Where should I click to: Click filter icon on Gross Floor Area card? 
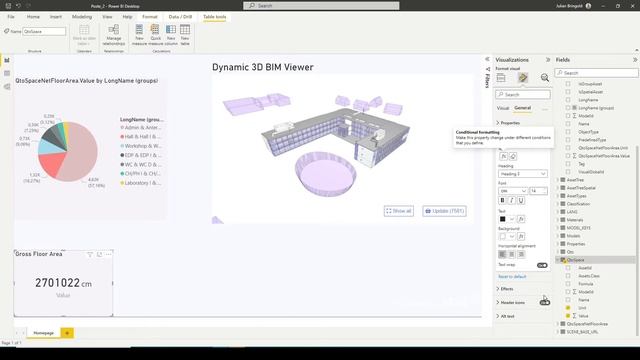tap(90, 254)
